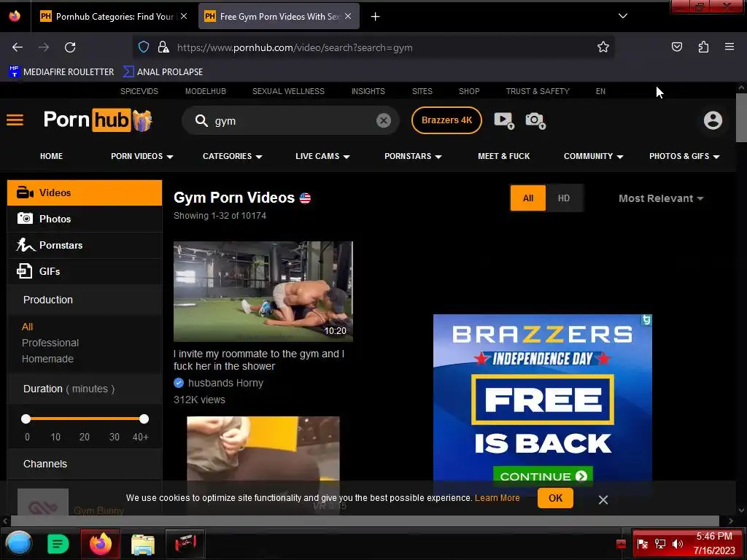
Task: Select the Homemade production filter
Action: pyautogui.click(x=47, y=359)
